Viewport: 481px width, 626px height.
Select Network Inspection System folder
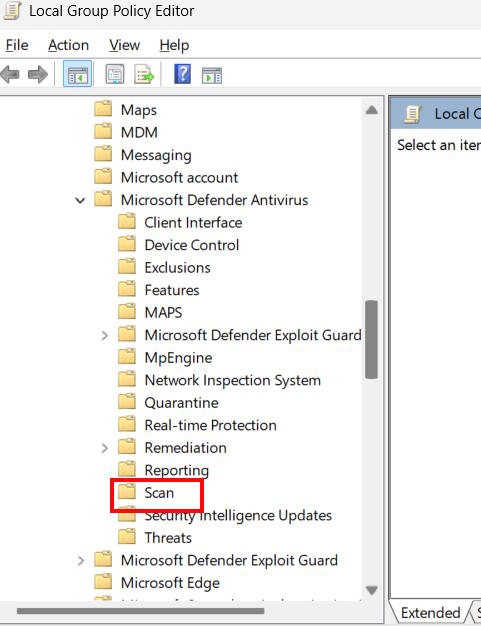pyautogui.click(x=233, y=380)
